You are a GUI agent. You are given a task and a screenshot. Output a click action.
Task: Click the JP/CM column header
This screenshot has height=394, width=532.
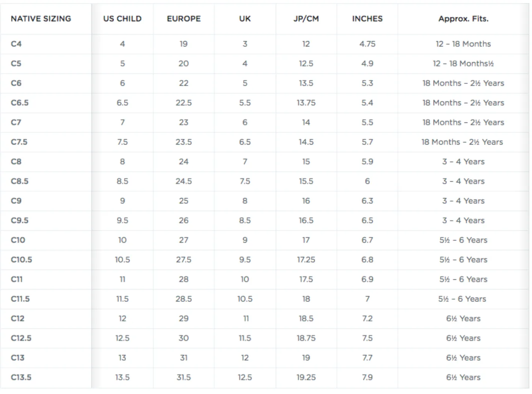point(306,19)
